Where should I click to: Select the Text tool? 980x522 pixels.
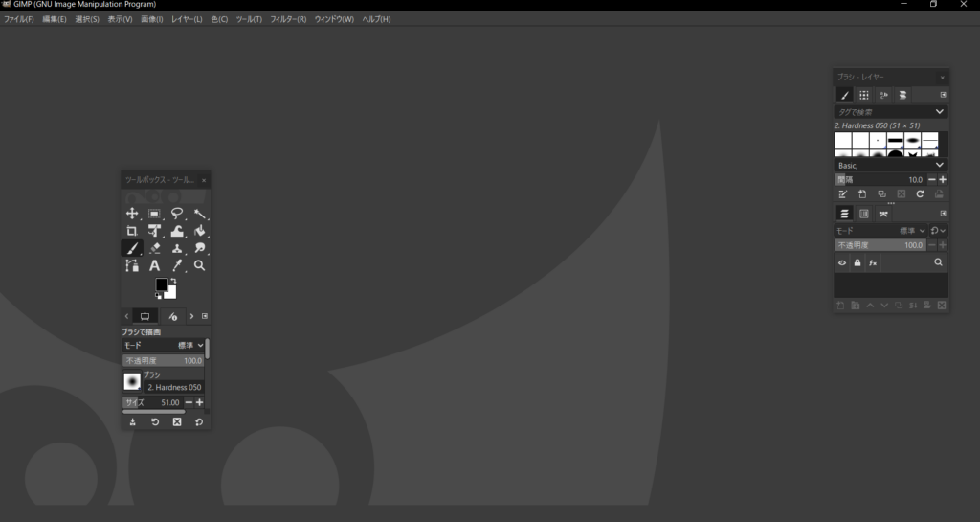[154, 265]
